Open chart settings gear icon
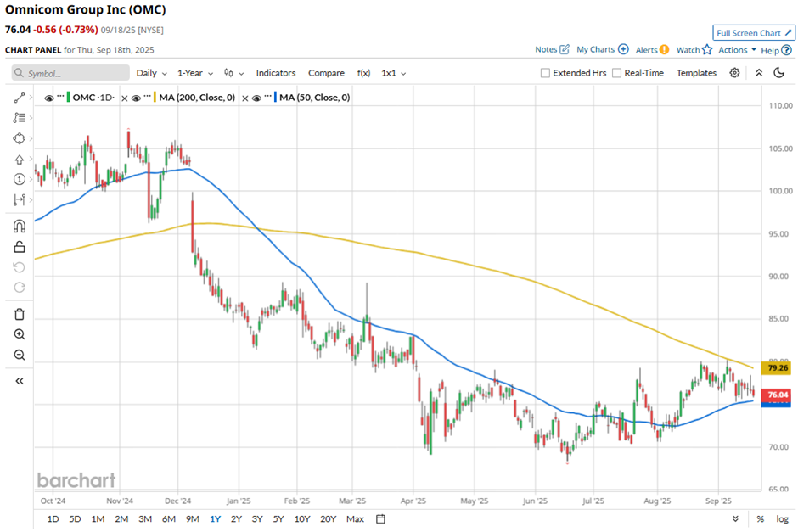This screenshot has height=532, width=798. click(x=734, y=73)
